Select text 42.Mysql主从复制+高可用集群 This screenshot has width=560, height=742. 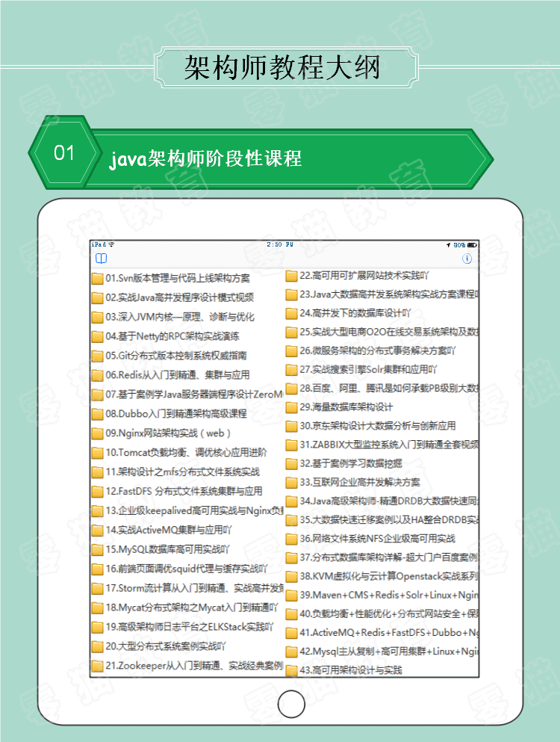click(x=389, y=652)
